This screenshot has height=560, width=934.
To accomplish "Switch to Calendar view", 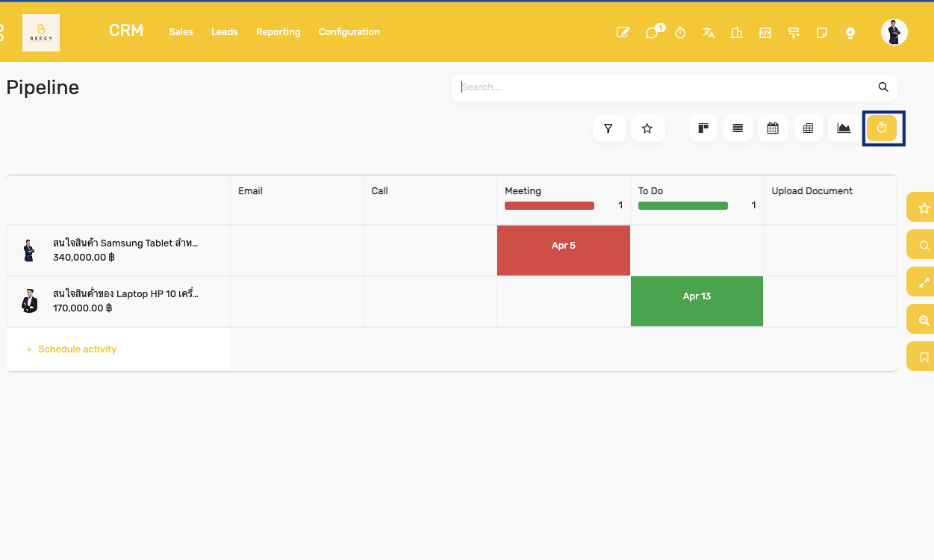I will click(x=773, y=128).
